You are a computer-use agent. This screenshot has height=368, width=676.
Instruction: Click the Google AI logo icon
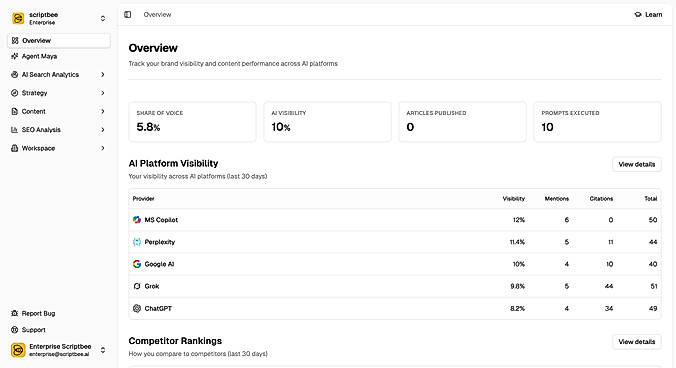point(137,264)
